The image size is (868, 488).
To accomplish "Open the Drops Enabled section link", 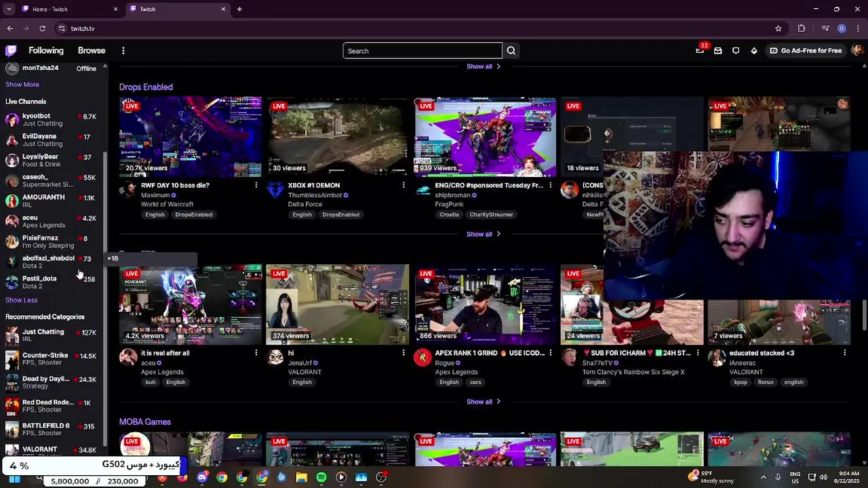I will (x=146, y=87).
